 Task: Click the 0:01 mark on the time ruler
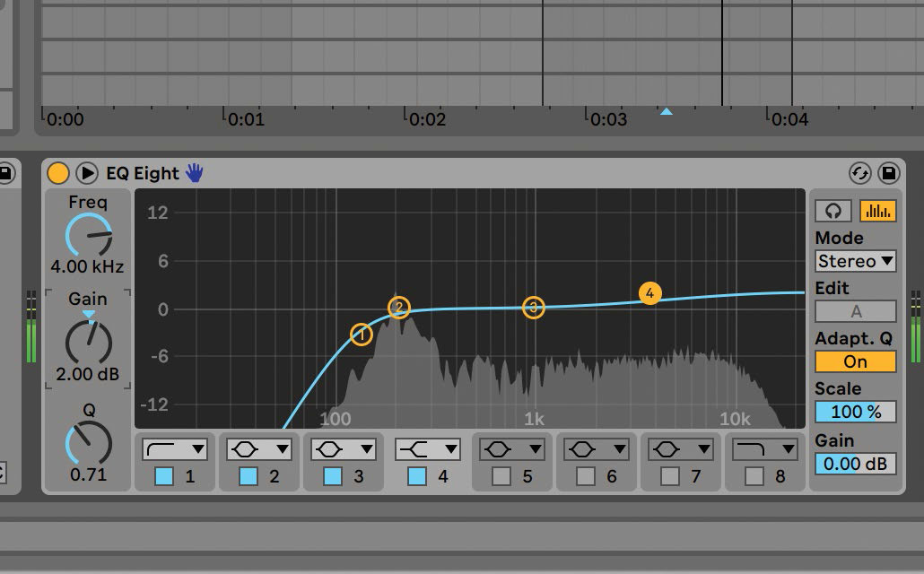point(247,119)
